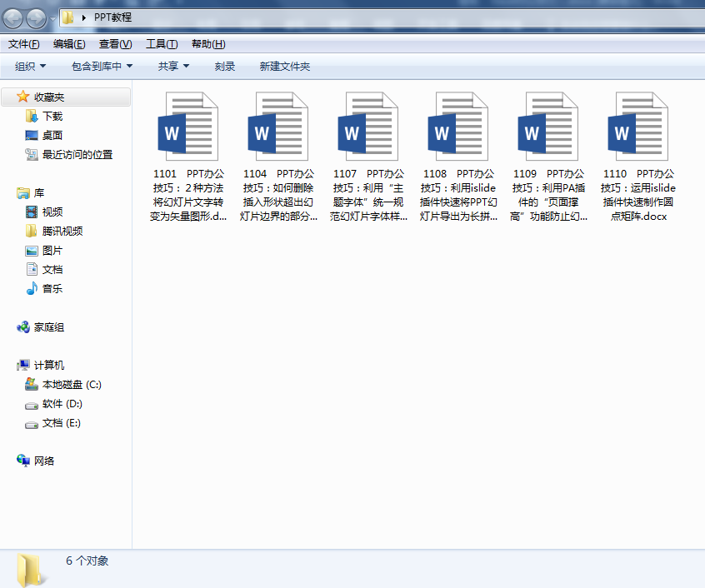The width and height of the screenshot is (705, 588).
Task: Click the 新建文件夹 button
Action: [285, 67]
